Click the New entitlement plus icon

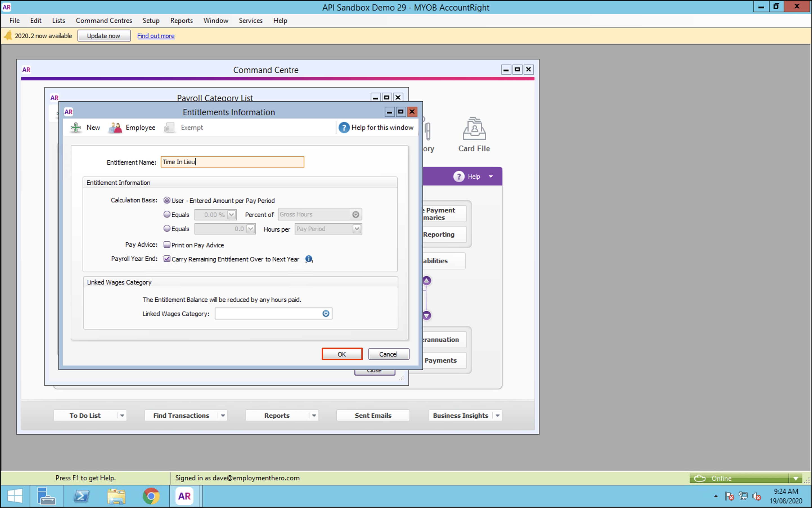(x=76, y=127)
